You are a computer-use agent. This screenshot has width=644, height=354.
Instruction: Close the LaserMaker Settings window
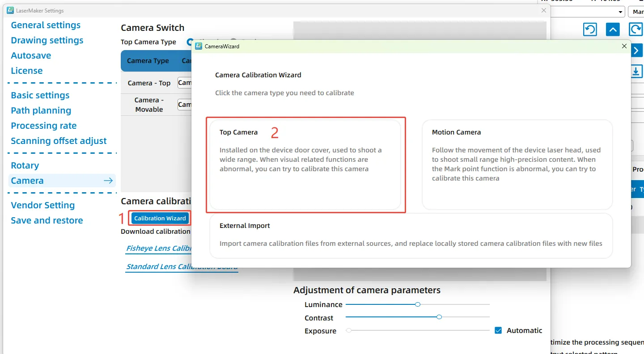tap(544, 10)
